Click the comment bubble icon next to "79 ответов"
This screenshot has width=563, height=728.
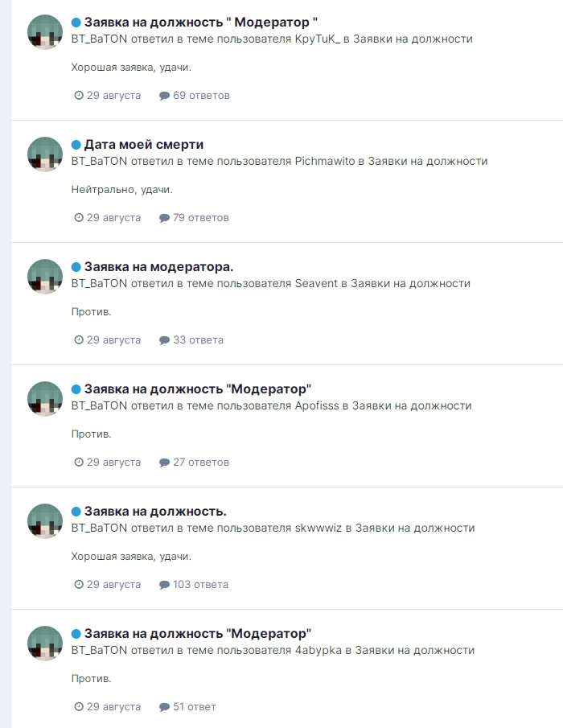(164, 218)
